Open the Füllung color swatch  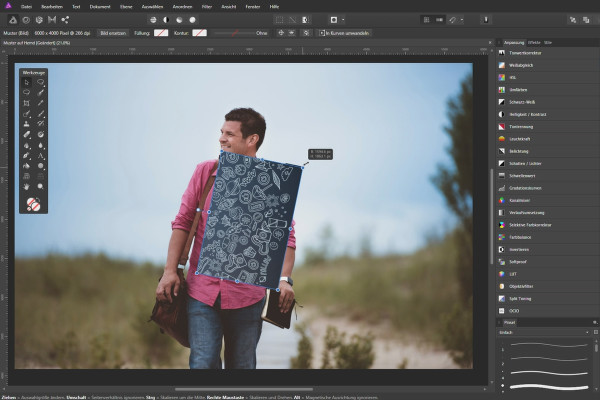pos(161,33)
